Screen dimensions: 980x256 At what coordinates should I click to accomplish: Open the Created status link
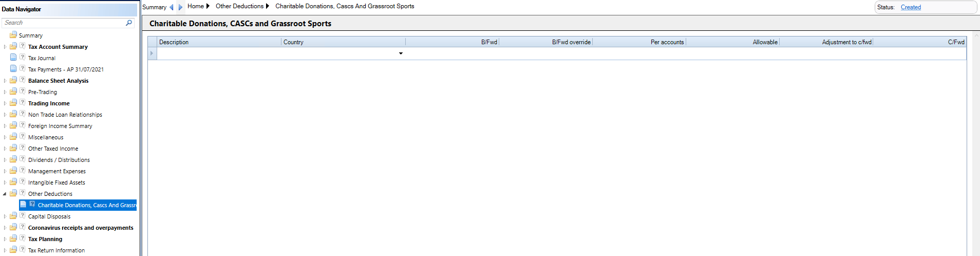pyautogui.click(x=911, y=7)
